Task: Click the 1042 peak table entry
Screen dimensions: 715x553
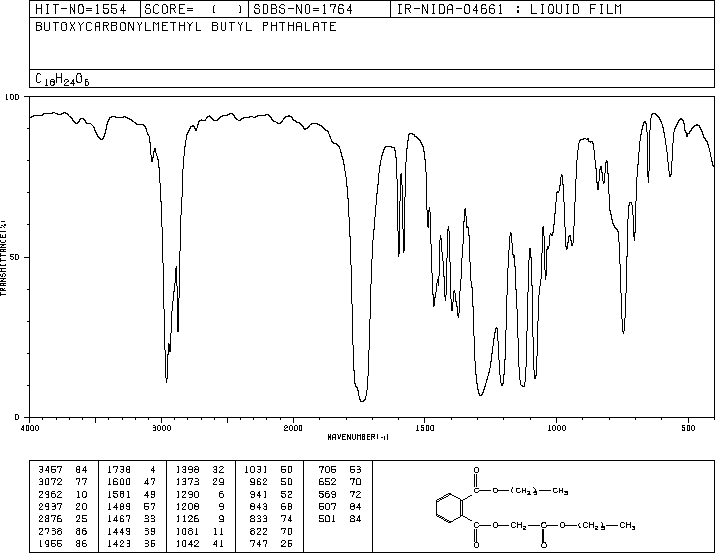Action: [200, 543]
